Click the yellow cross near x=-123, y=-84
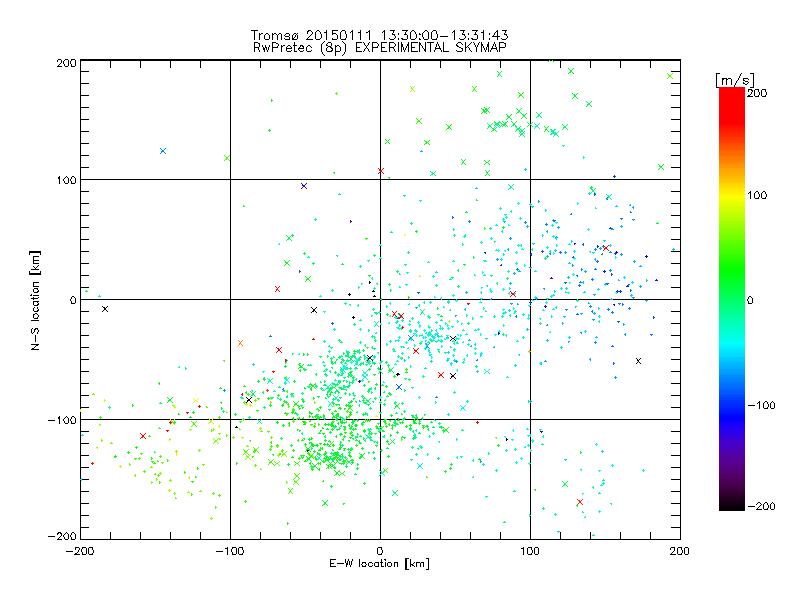This screenshot has height=600, width=800. (x=196, y=401)
